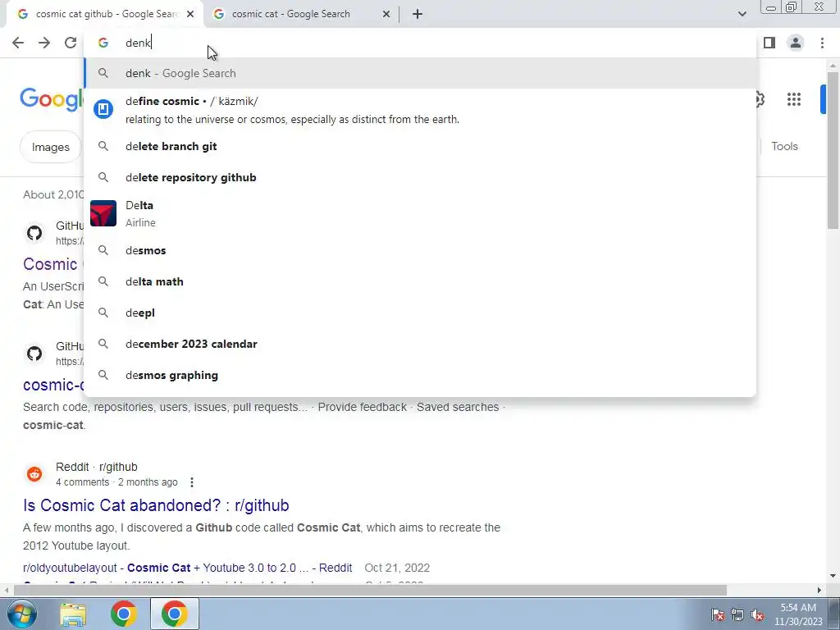Screen dimensions: 840x630
Task: Choose 'delete repository github' suggestion
Action: point(420,177)
